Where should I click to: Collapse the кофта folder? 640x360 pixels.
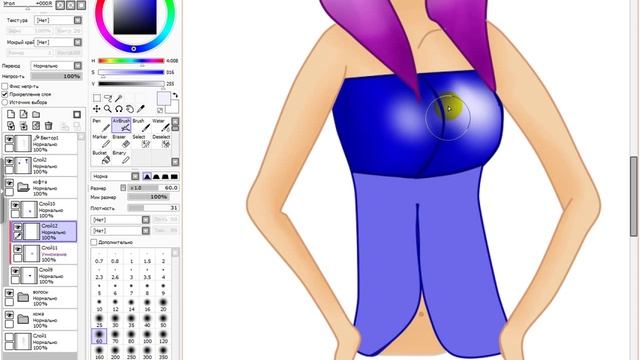(23, 187)
